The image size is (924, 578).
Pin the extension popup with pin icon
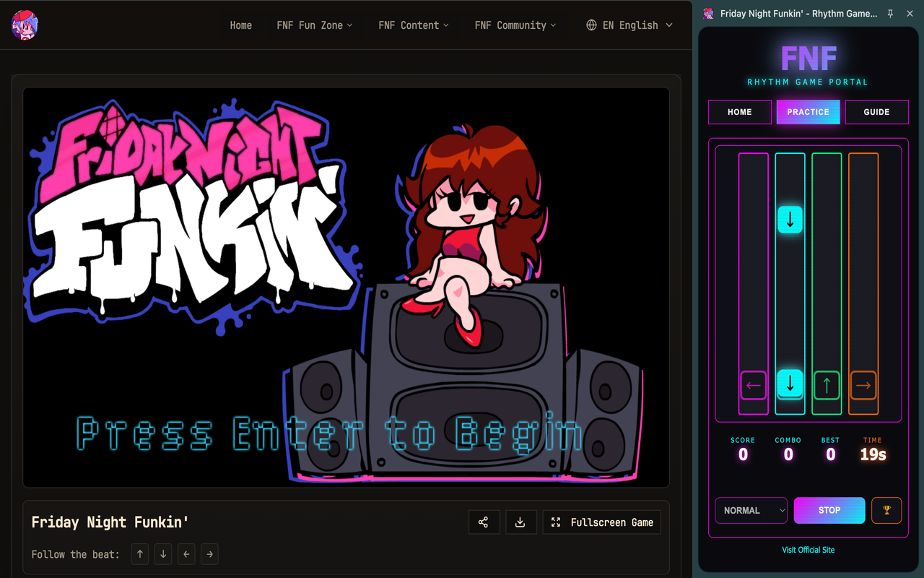tap(890, 14)
